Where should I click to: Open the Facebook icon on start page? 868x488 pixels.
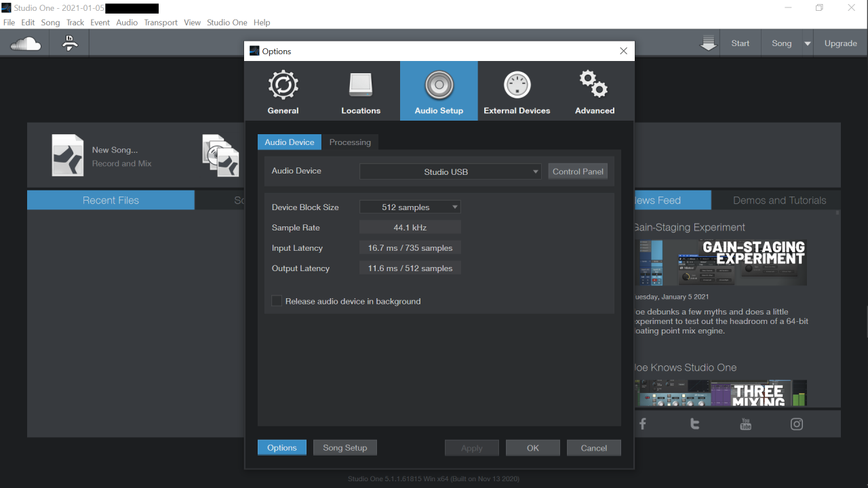pyautogui.click(x=642, y=424)
